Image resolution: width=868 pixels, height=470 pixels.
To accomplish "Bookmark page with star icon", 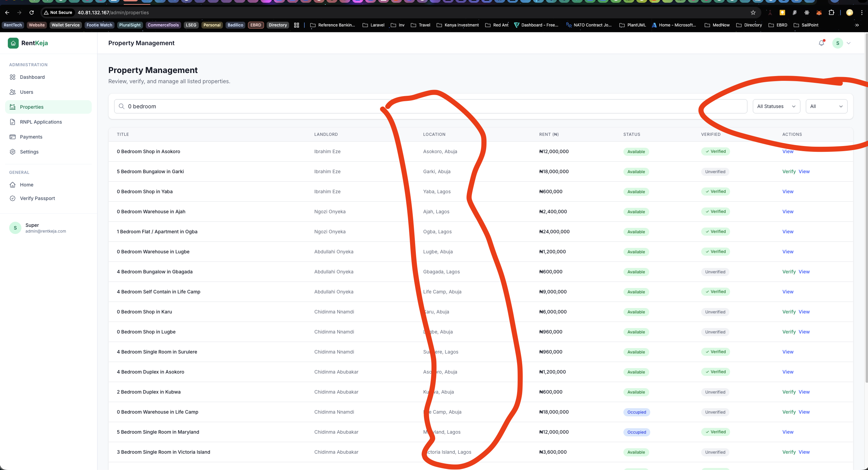I will tap(753, 13).
